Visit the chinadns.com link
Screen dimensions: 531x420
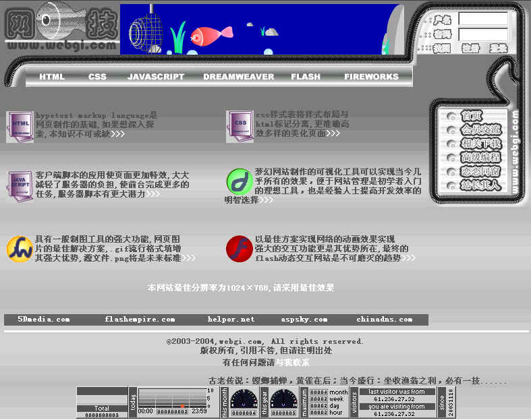coord(385,320)
